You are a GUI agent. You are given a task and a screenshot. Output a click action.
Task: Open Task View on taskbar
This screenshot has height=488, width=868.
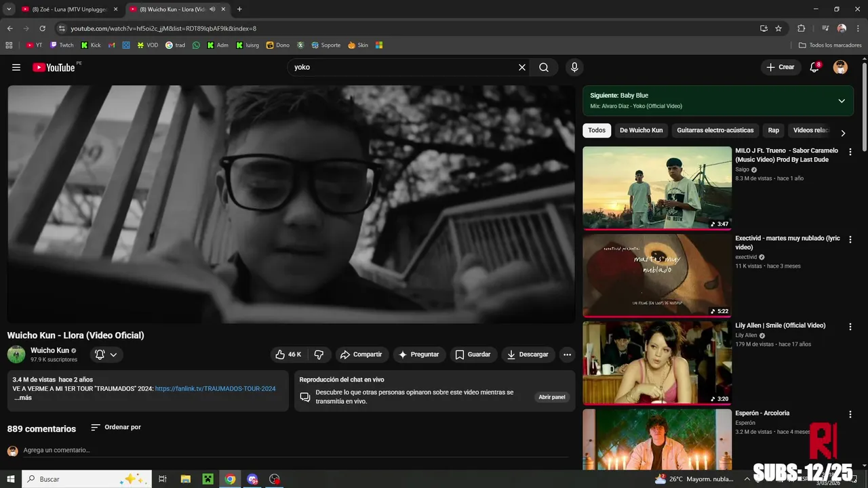point(163,479)
